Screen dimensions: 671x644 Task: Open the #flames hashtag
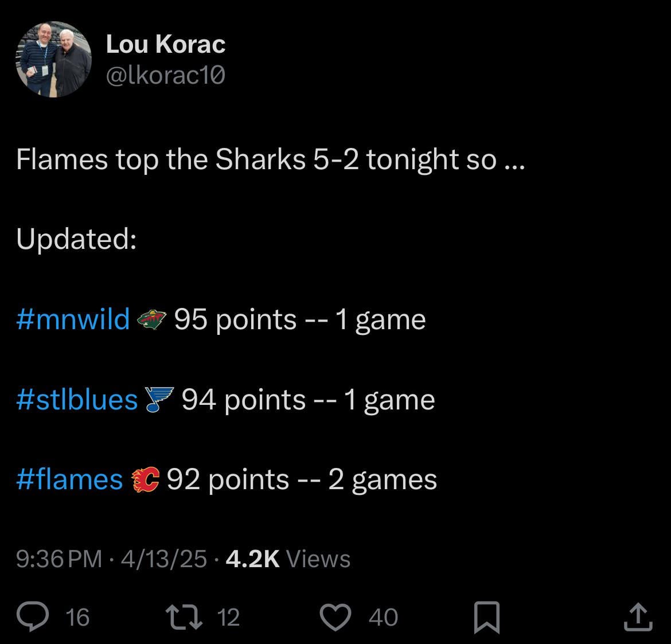point(70,480)
